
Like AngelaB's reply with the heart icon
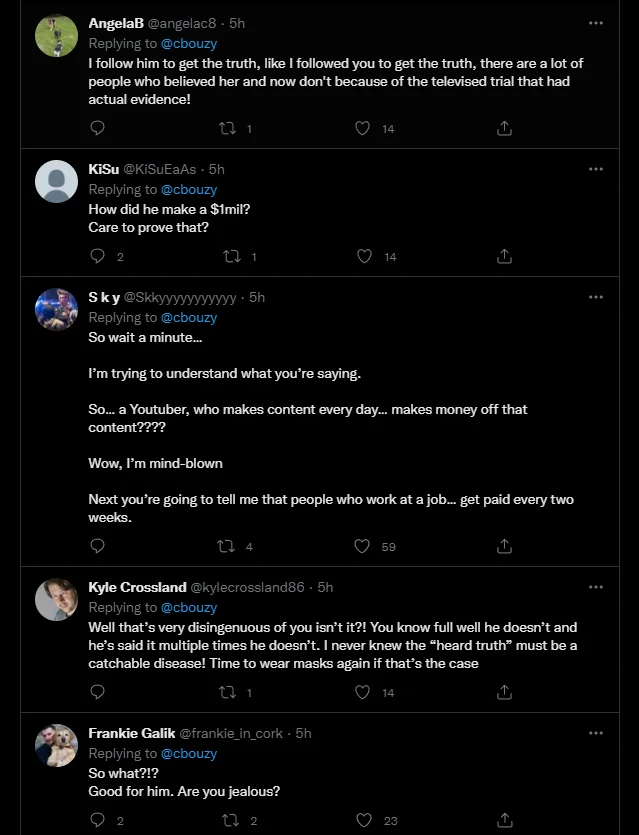click(362, 128)
